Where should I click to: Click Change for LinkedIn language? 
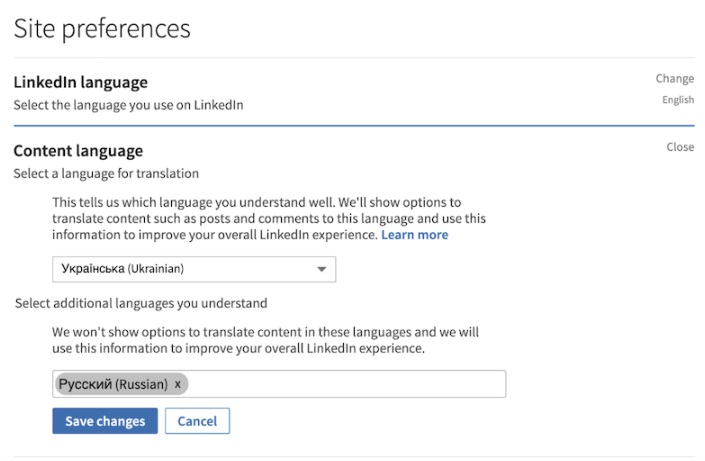click(x=674, y=79)
